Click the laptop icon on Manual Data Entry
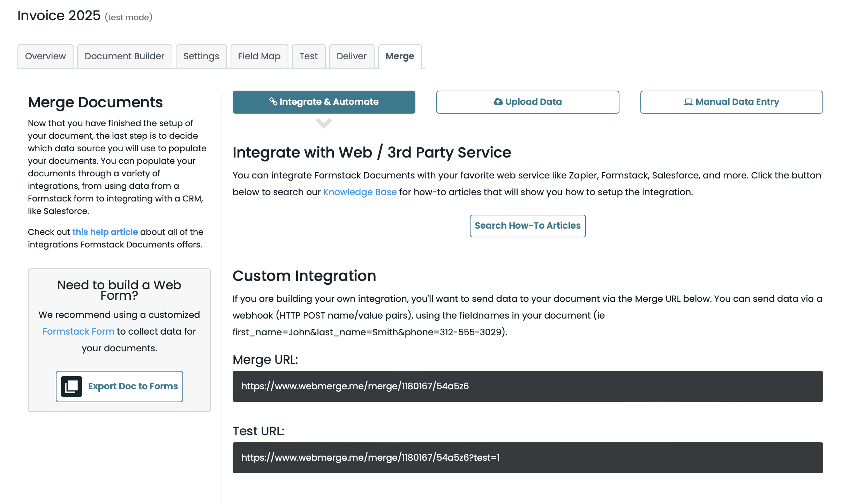865x504 pixels. pyautogui.click(x=688, y=101)
